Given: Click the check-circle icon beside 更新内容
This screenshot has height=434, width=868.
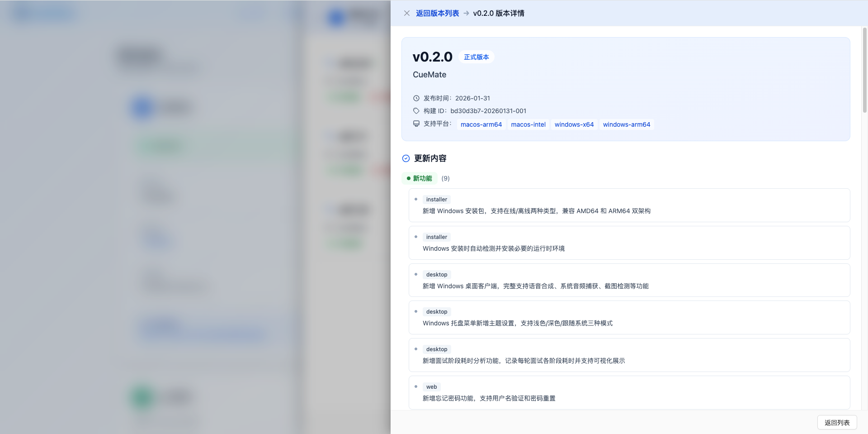Looking at the screenshot, I should tap(406, 158).
